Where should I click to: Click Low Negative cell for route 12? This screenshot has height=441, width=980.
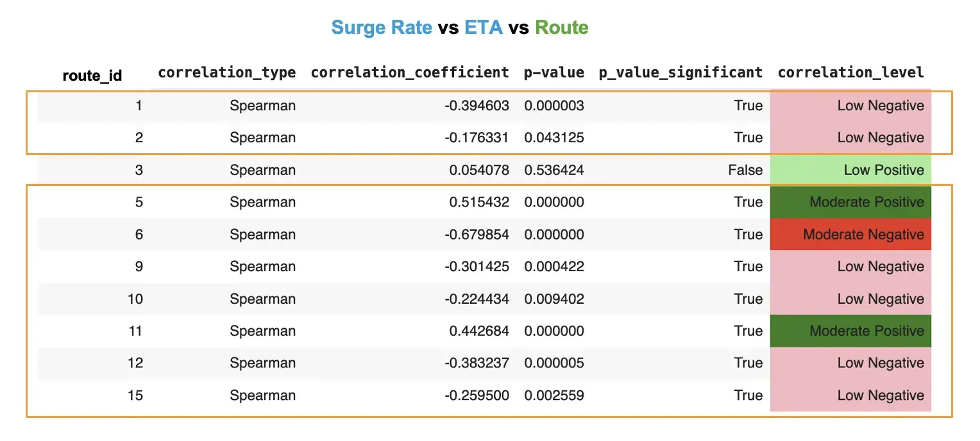[x=850, y=363]
